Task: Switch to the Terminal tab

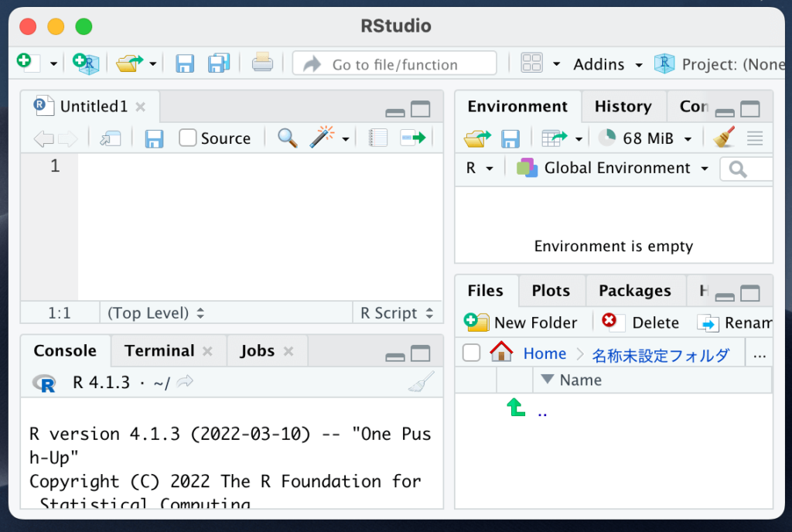Action: coord(159,351)
